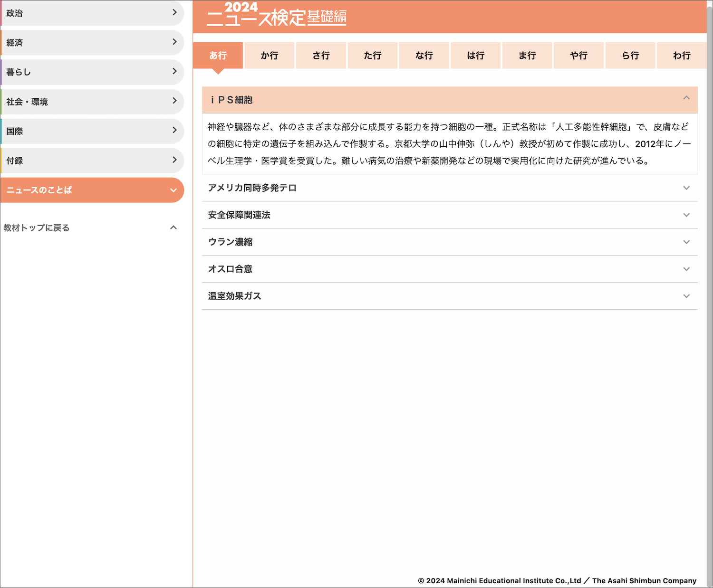
Task: Click the chevron arrow on 社会・環境 row
Action: (174, 101)
